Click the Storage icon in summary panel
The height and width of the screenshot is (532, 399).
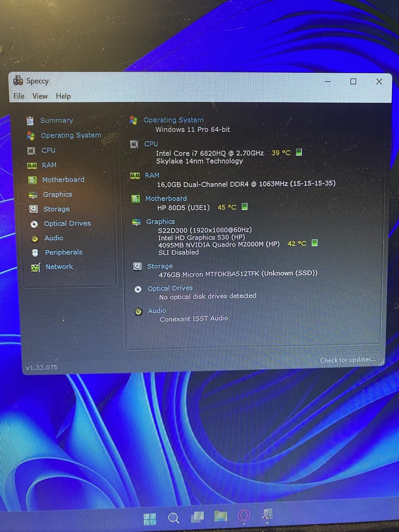(138, 266)
